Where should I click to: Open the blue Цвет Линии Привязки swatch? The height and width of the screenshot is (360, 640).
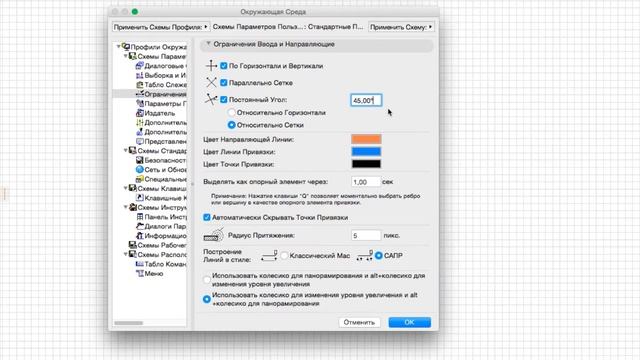coord(366,151)
